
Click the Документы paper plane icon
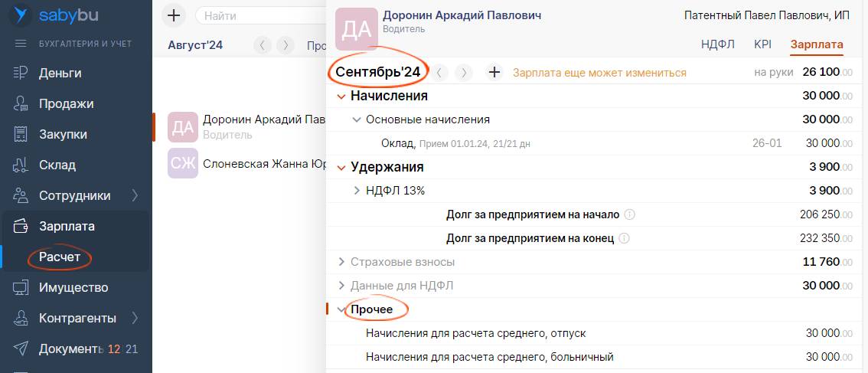click(x=21, y=349)
